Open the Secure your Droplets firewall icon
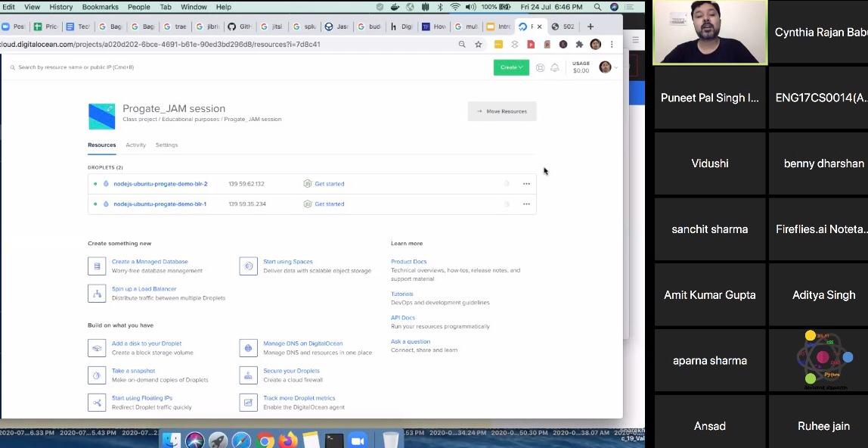The height and width of the screenshot is (448, 868). pos(248,375)
